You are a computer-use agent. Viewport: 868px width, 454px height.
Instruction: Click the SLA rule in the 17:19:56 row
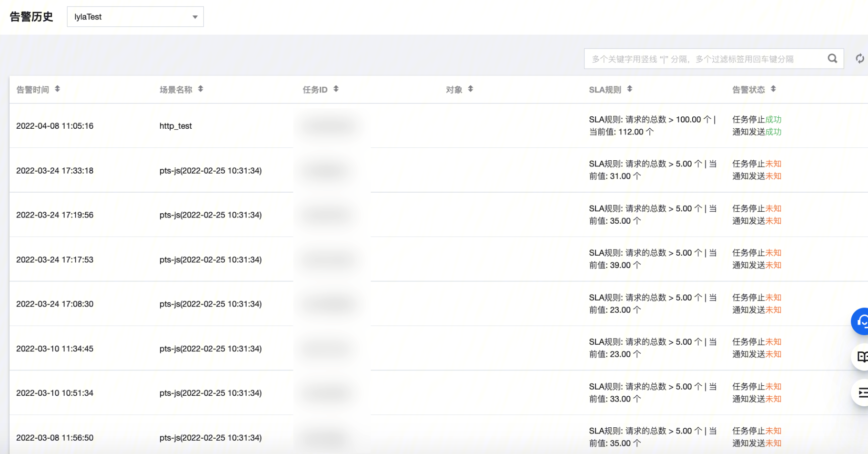tap(653, 215)
